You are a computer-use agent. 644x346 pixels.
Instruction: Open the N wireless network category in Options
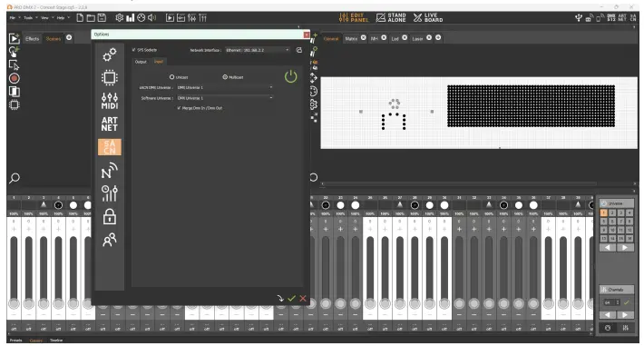(109, 171)
